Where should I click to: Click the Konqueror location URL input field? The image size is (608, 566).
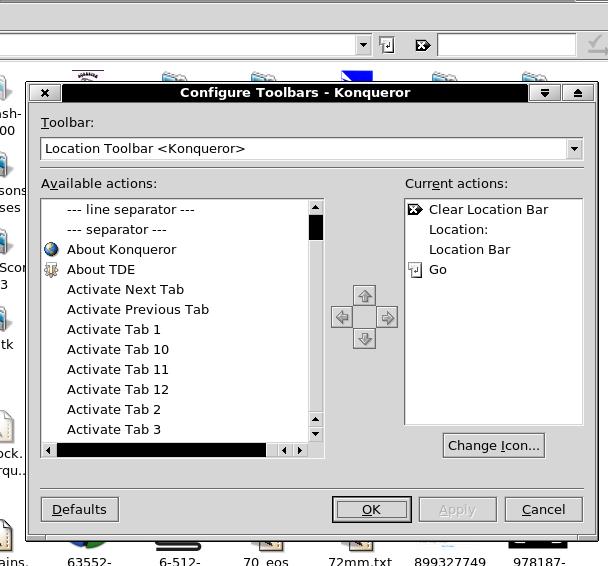pyautogui.click(x=176, y=45)
